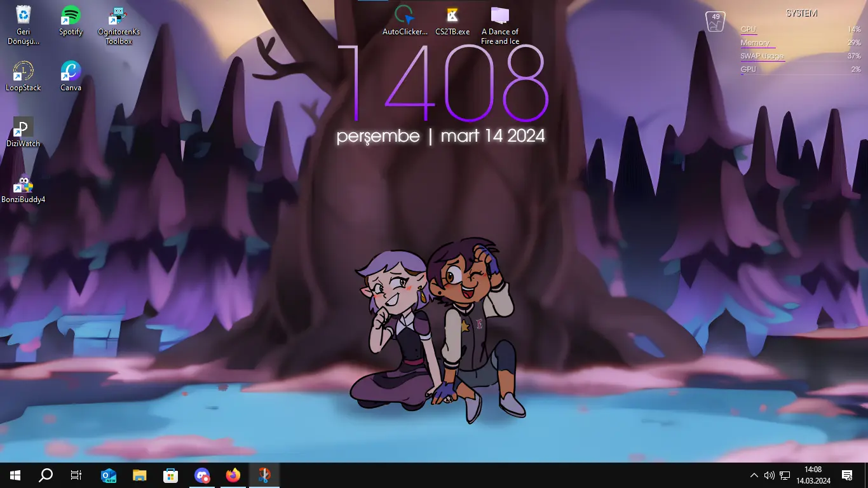This screenshot has height=488, width=868.
Task: Open the taskbar clock showing 14:08
Action: 813,475
